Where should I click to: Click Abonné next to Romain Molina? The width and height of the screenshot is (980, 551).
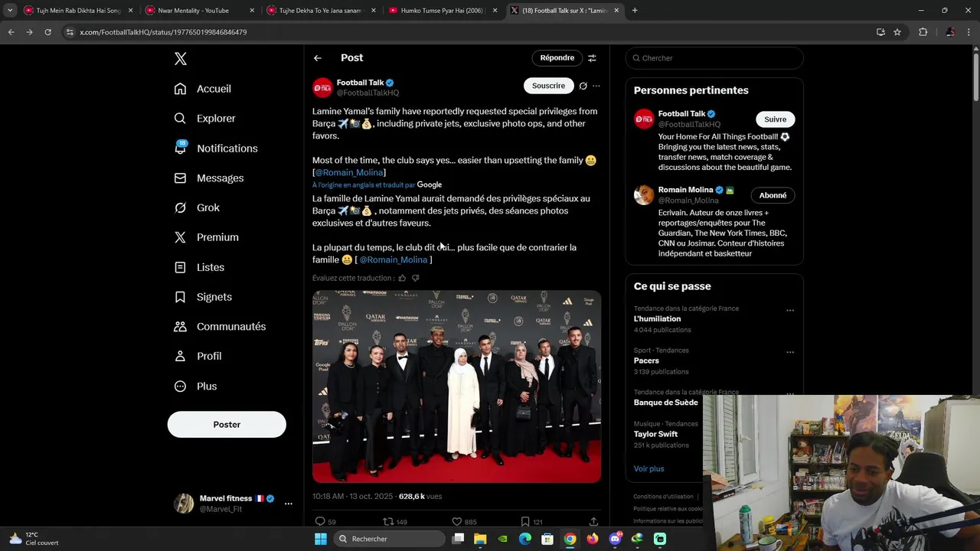[x=773, y=195]
